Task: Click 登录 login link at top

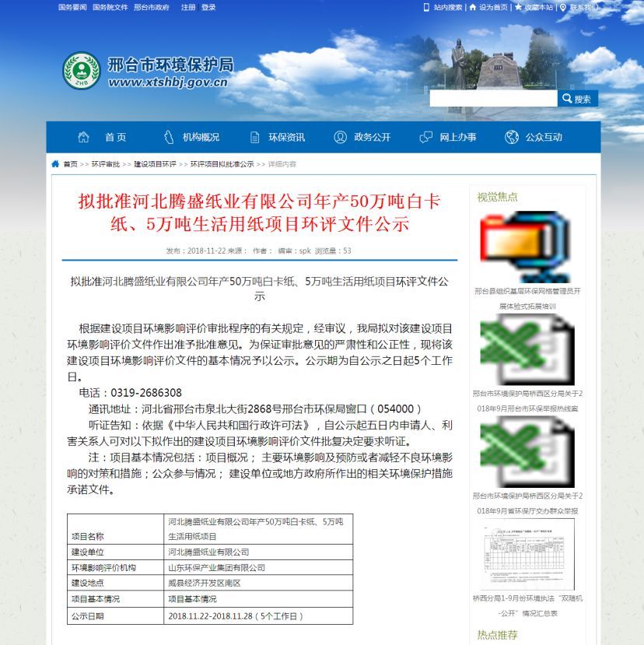Action: click(x=208, y=7)
